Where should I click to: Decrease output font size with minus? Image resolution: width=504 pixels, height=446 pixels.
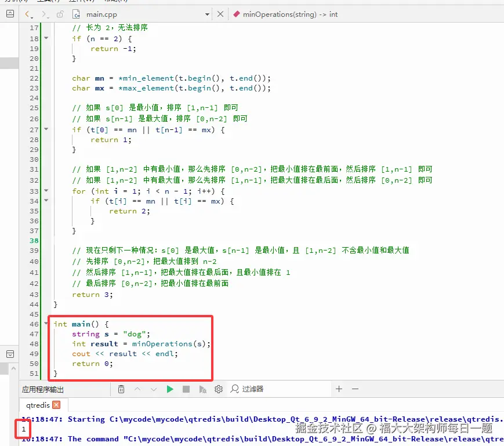tap(355, 389)
